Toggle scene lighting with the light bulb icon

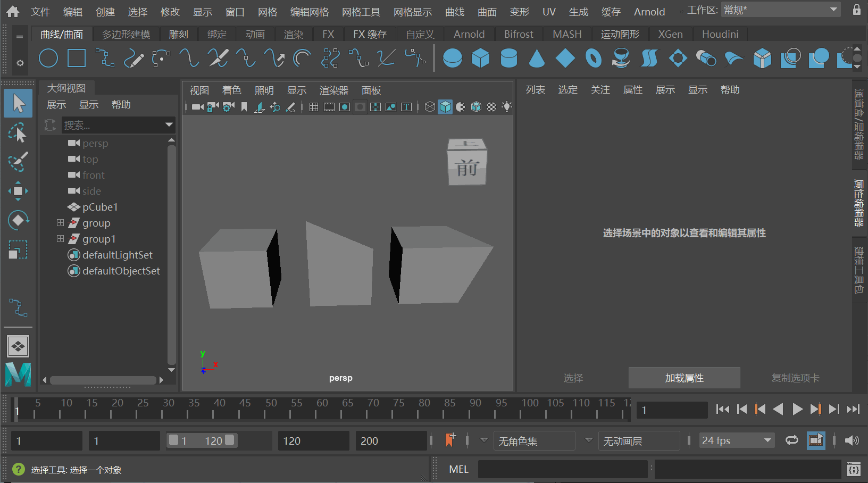[507, 106]
